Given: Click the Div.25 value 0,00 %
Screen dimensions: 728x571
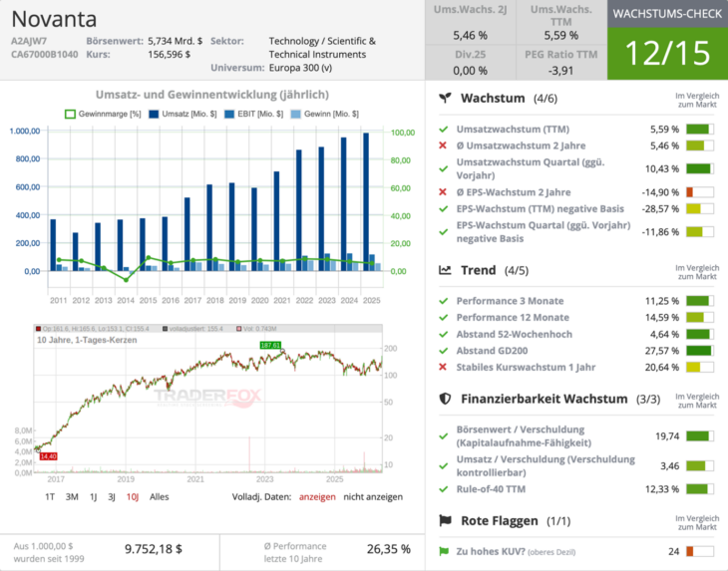Looking at the screenshot, I should coord(471,71).
